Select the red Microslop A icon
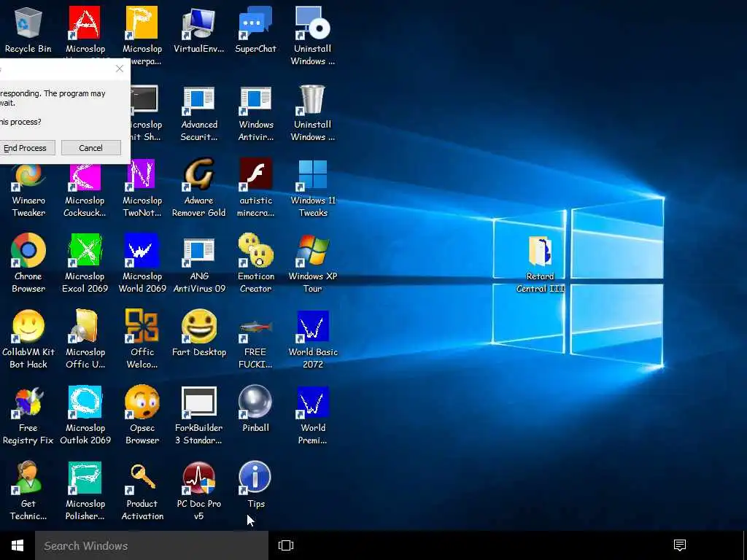Viewport: 747px width, 560px height. [85, 23]
